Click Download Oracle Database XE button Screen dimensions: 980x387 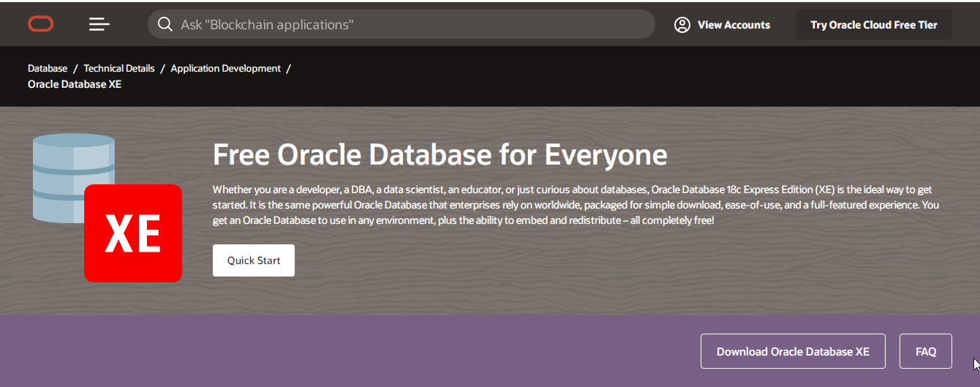tap(793, 351)
